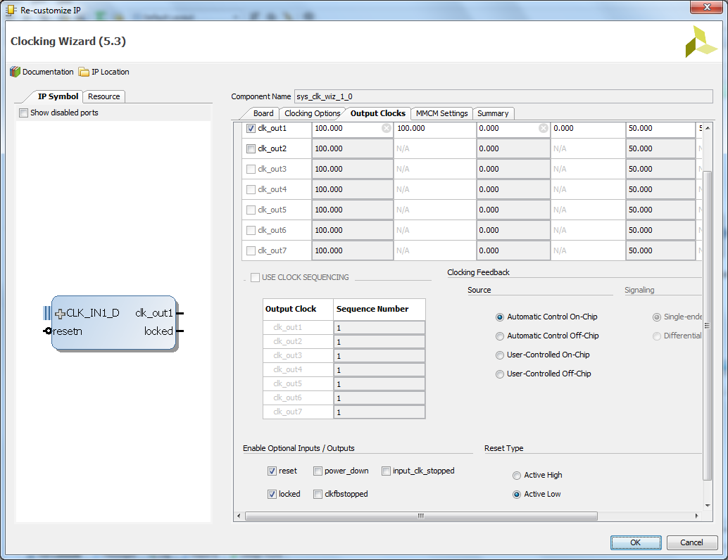Select User-Controlled Off-Chip feedback source

point(500,374)
